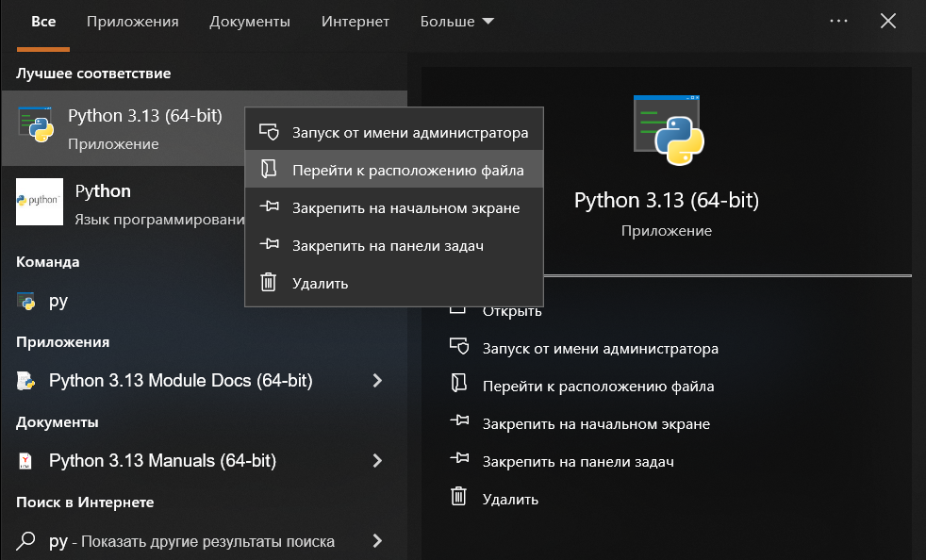Expand Python 3.13 Manuals chevron
The image size is (926, 560).
point(377,461)
